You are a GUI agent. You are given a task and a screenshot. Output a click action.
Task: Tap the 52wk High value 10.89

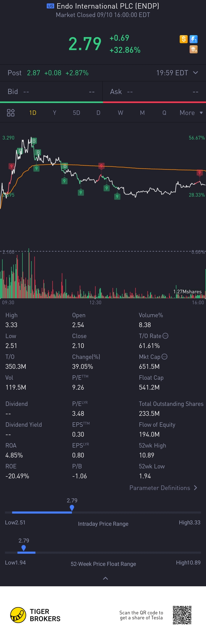(147, 455)
